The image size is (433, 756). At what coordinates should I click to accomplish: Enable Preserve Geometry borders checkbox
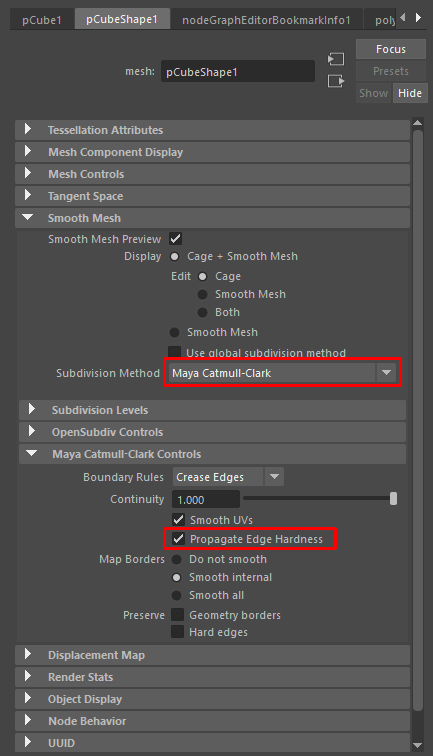click(x=177, y=614)
